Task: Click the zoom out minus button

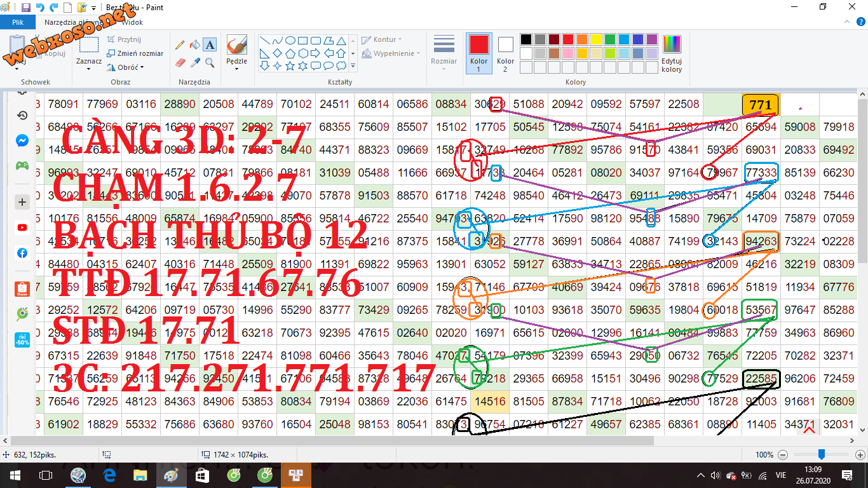Action: click(783, 454)
